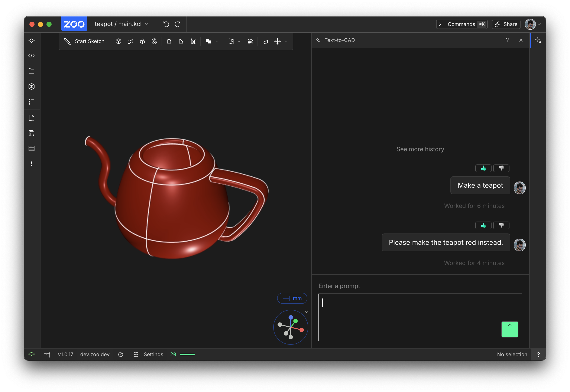The image size is (570, 392).
Task: Thumbs up the 'Make a teapot' response
Action: (x=483, y=168)
